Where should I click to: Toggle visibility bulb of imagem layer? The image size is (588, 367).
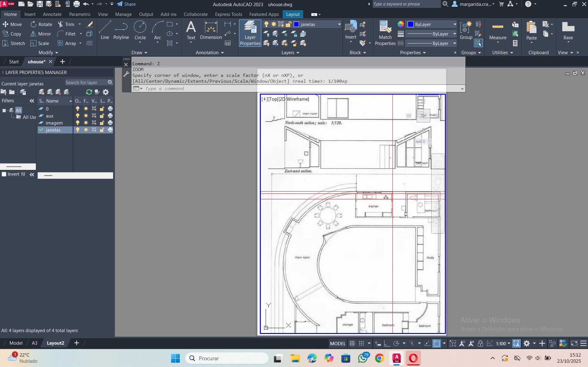(78, 123)
